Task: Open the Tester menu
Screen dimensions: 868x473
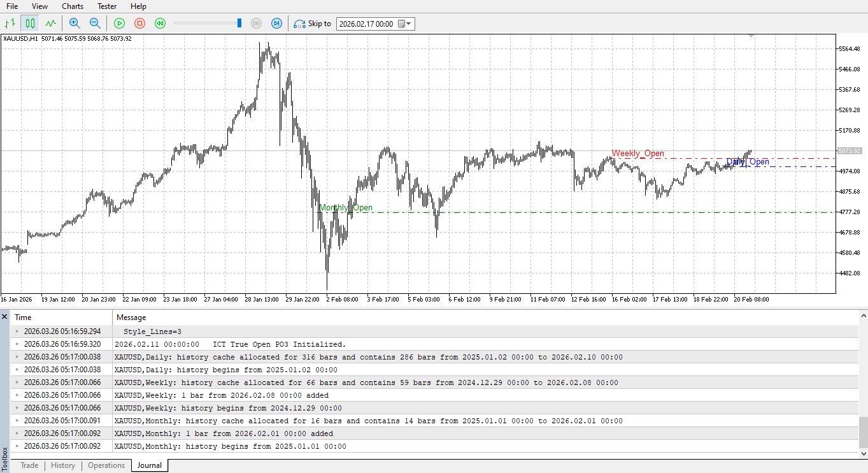Action: (107, 6)
